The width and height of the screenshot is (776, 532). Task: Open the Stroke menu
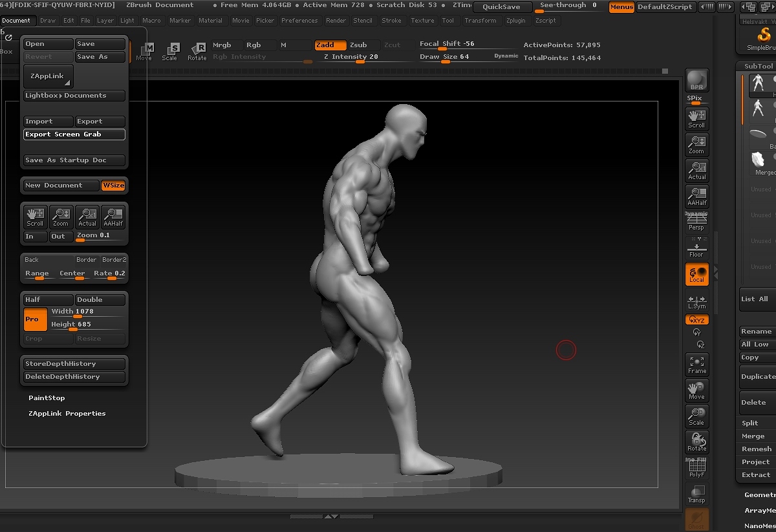point(391,21)
